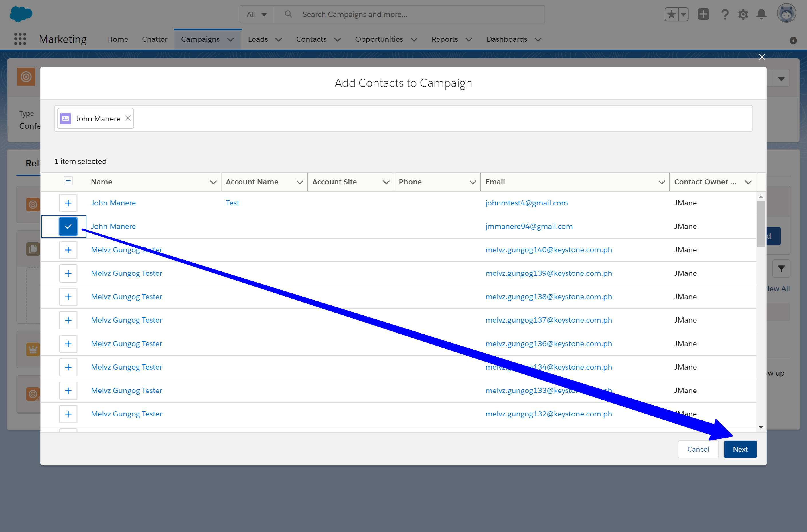Toggle the select-all header checkbox
This screenshot has height=532, width=807.
[x=68, y=181]
